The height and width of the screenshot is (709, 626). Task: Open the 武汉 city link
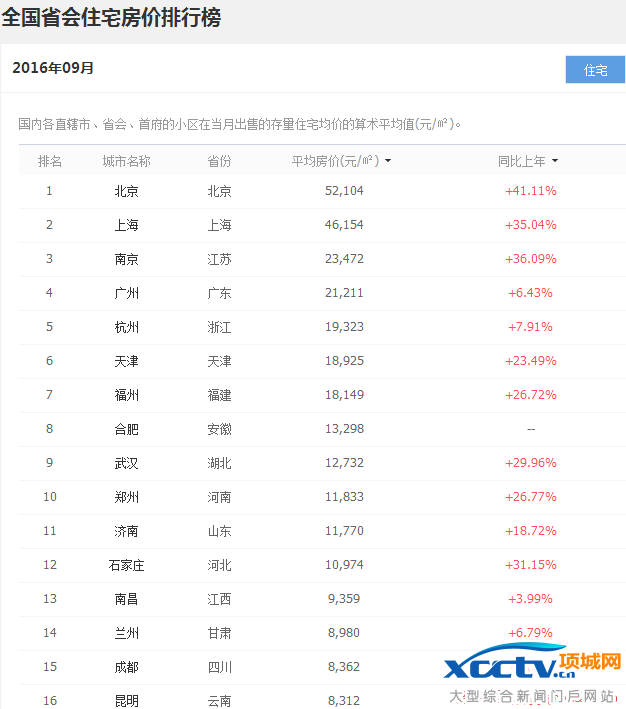pos(126,463)
